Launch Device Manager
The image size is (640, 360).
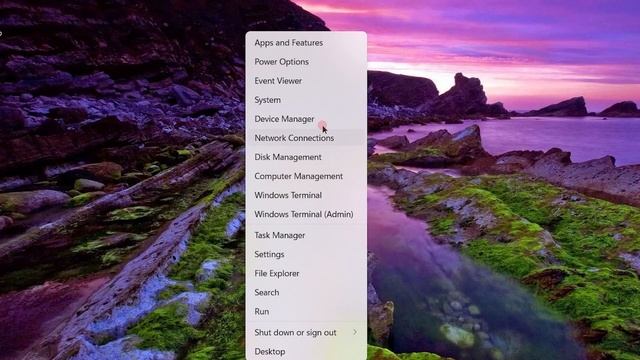[306, 119]
